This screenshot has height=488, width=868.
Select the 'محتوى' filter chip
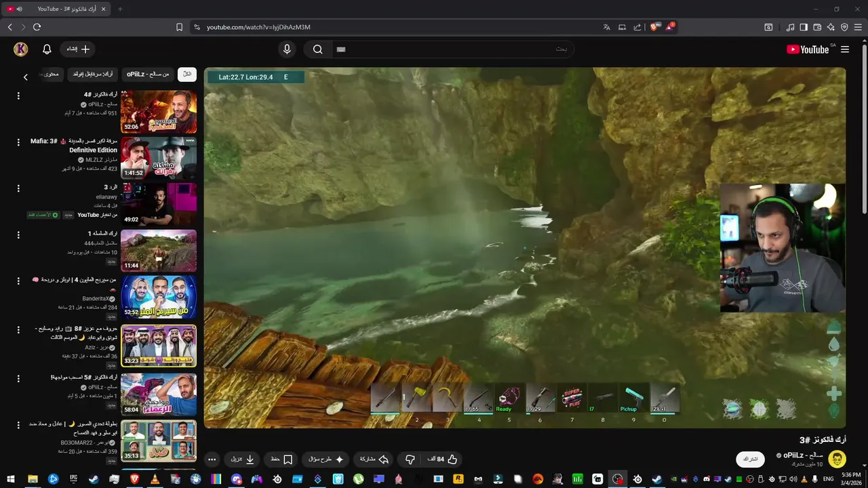(52, 74)
